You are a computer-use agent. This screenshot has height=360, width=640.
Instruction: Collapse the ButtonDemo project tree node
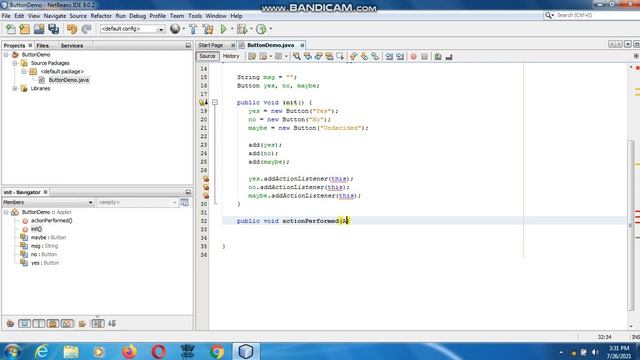(x=6, y=55)
